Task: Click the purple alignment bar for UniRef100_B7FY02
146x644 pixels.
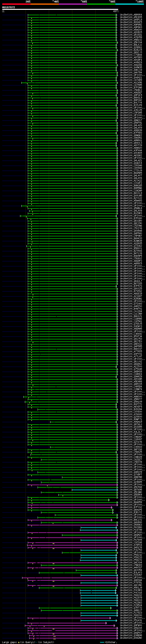Action: pyautogui.click(x=70, y=507)
